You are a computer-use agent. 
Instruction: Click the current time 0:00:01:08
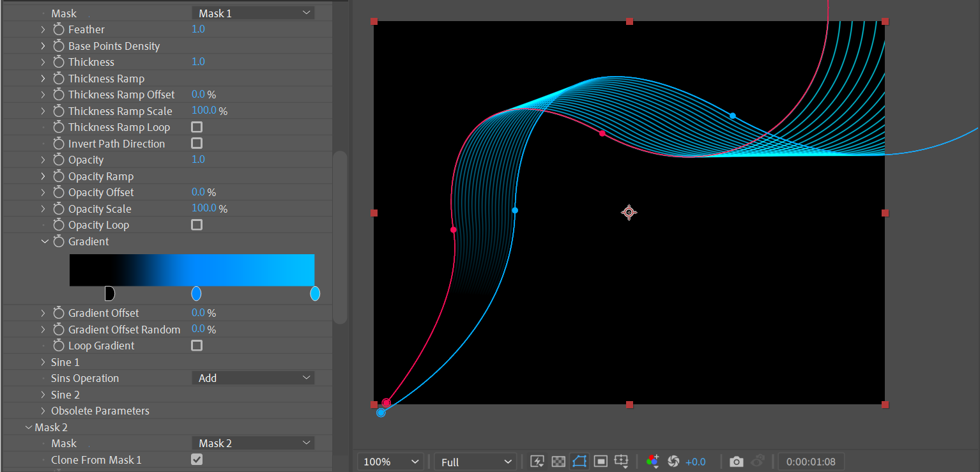pyautogui.click(x=811, y=462)
